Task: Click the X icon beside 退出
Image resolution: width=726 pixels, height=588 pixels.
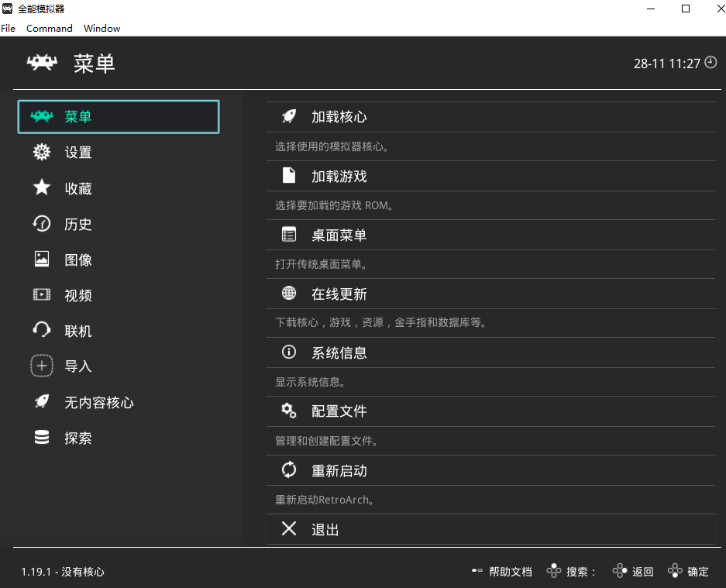Action: (289, 528)
